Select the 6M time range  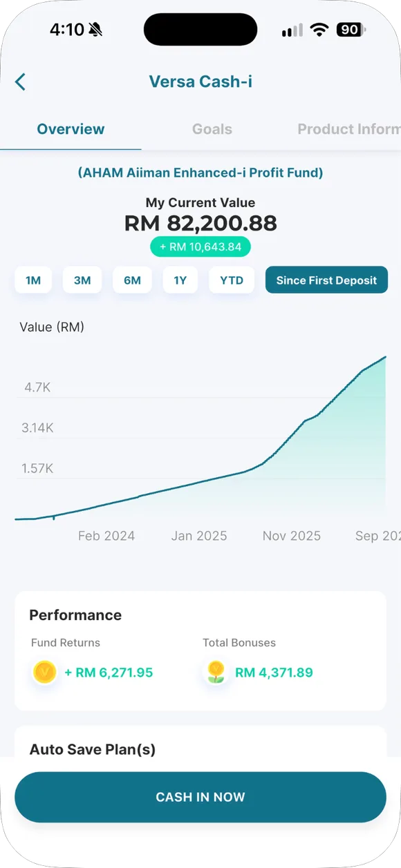coord(132,280)
